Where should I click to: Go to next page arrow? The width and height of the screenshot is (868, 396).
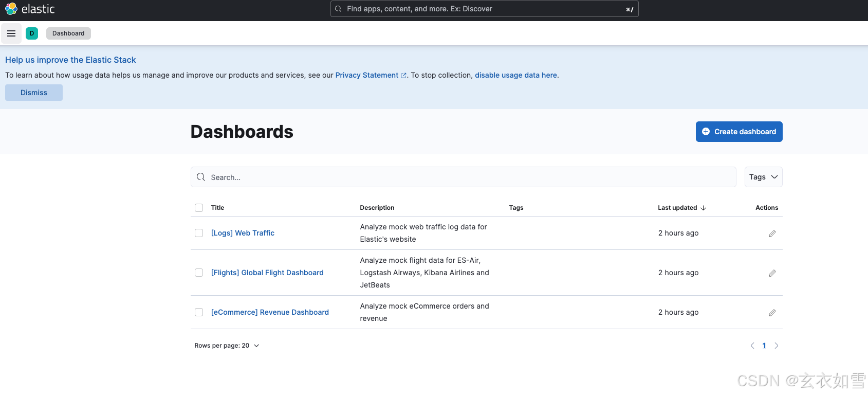pos(777,346)
